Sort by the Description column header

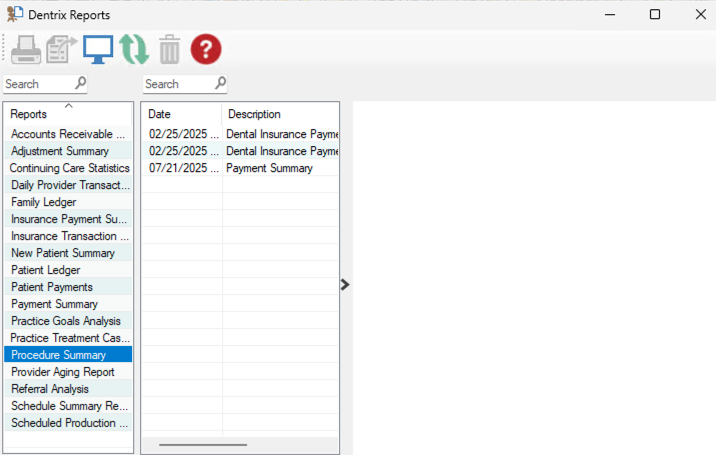[x=280, y=114]
